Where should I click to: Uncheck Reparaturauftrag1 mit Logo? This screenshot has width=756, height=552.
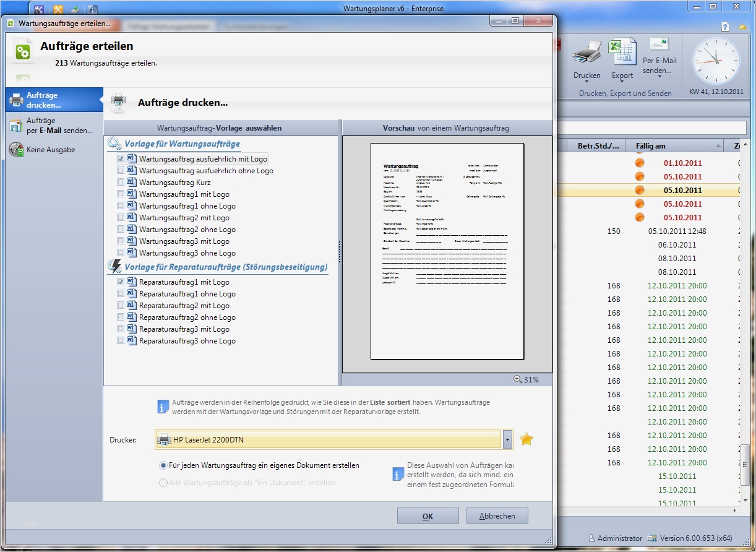click(121, 282)
